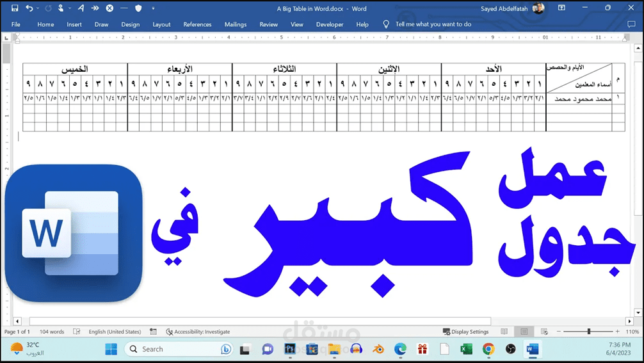Click the Sayed Abdelfatah account name
644x363 pixels.
[504, 8]
